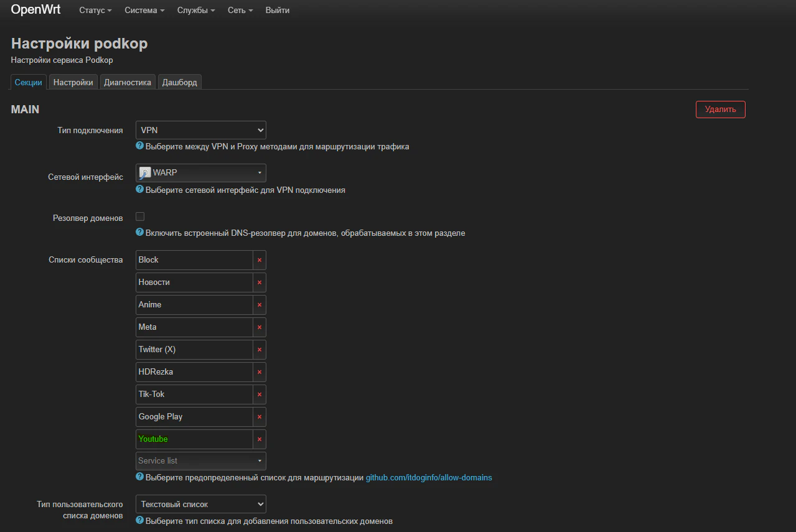Click the Настройки podkop page title
The image size is (796, 532).
[x=80, y=44]
